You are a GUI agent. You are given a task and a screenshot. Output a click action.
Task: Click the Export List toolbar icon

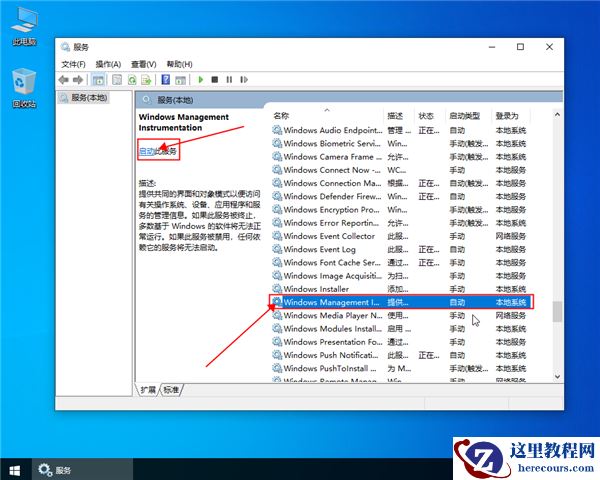click(x=146, y=80)
